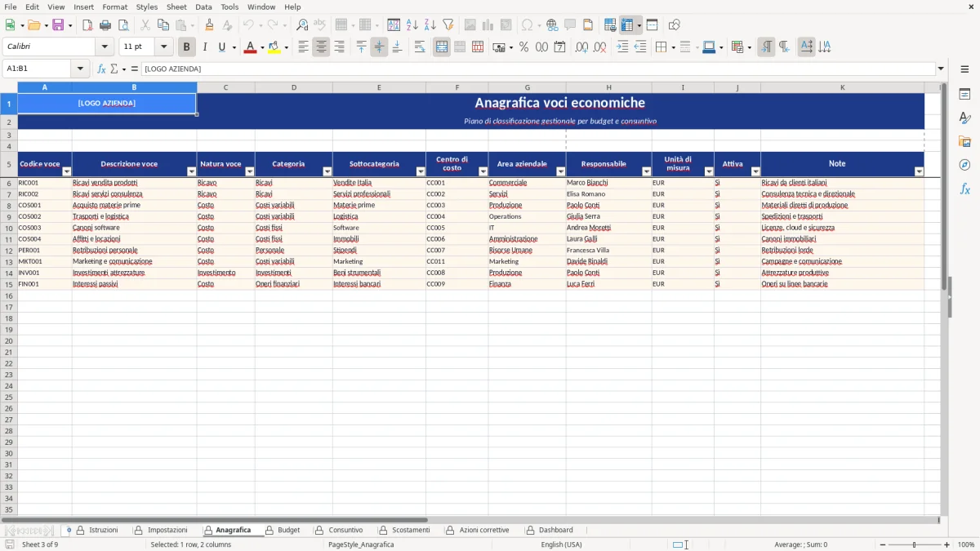Screen dimensions: 980x551
Task: Toggle Print Preview icon
Action: pos(123,25)
